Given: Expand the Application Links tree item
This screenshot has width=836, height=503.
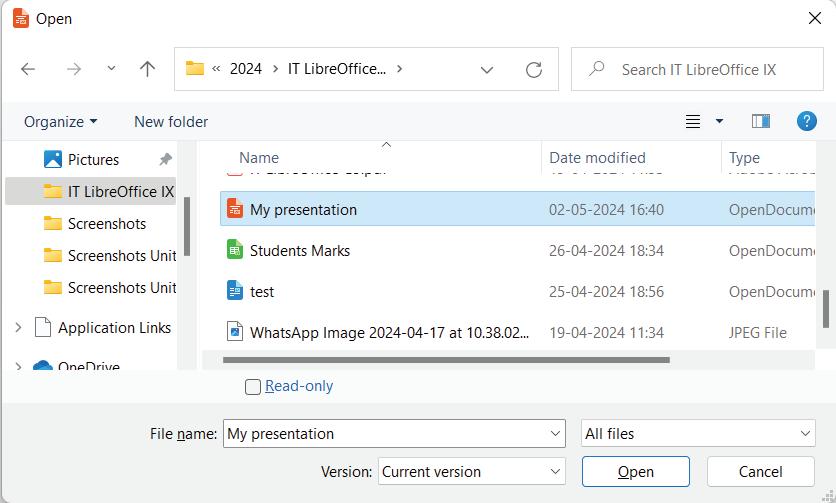Looking at the screenshot, I should tap(18, 328).
